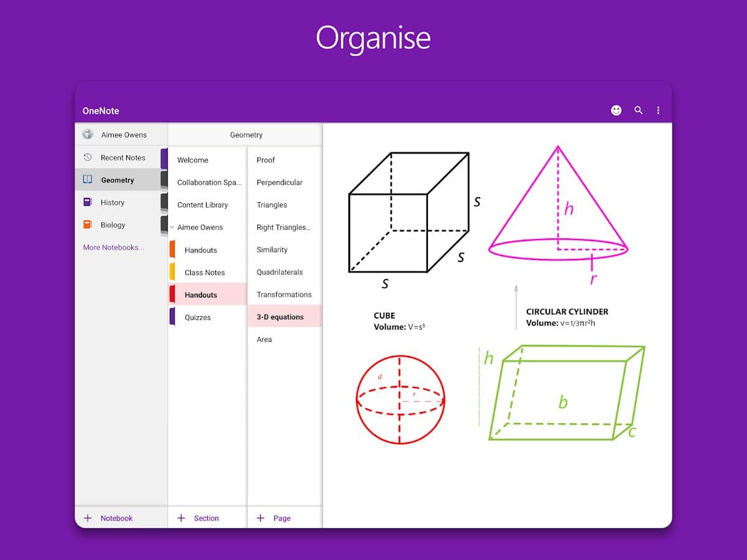Open search with the magnifier icon

[x=638, y=110]
